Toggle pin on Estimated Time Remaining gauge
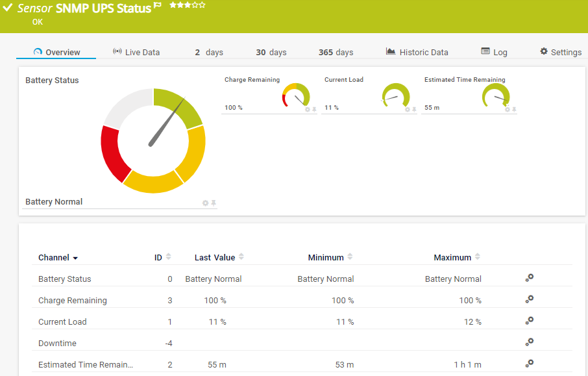588x376 pixels. 514,110
